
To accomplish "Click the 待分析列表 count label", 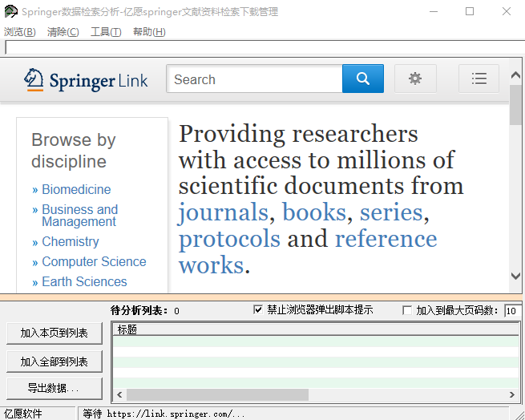I will [144, 311].
